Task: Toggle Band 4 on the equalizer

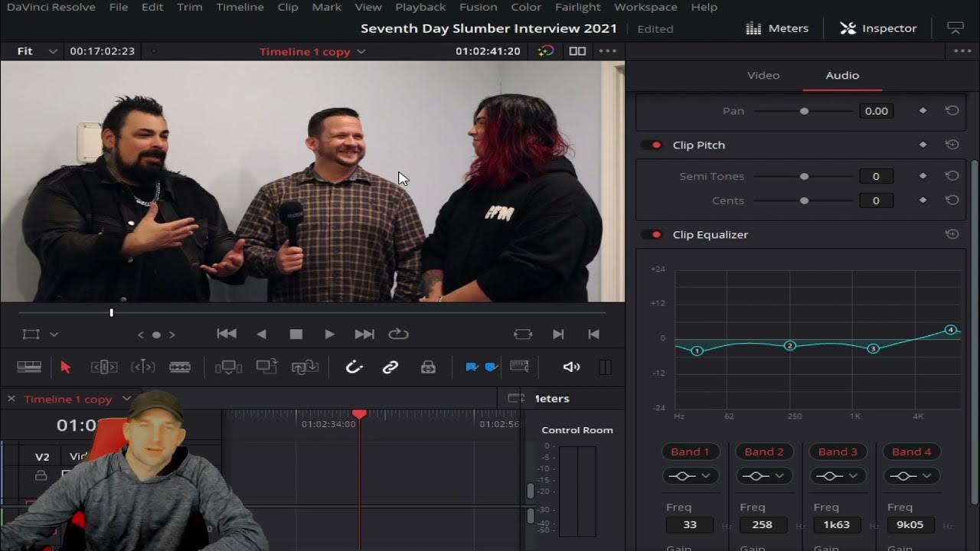Action: [911, 452]
